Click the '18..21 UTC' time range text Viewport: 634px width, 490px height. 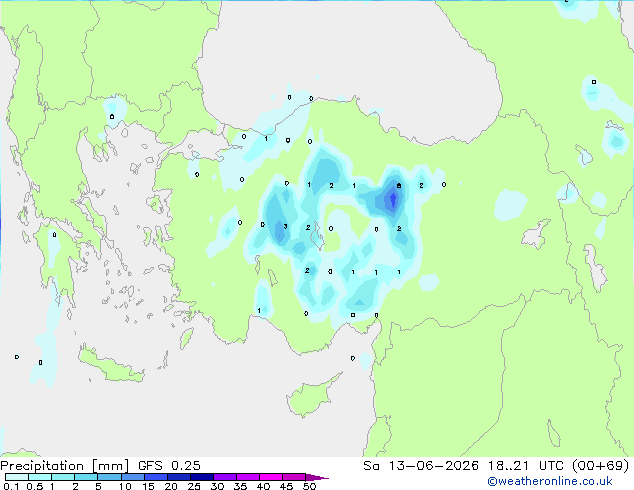(x=526, y=466)
